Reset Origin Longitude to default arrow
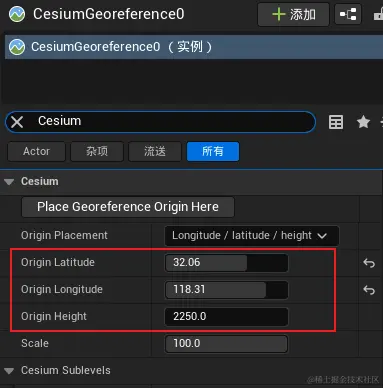This screenshot has height=388, width=383. coord(369,290)
